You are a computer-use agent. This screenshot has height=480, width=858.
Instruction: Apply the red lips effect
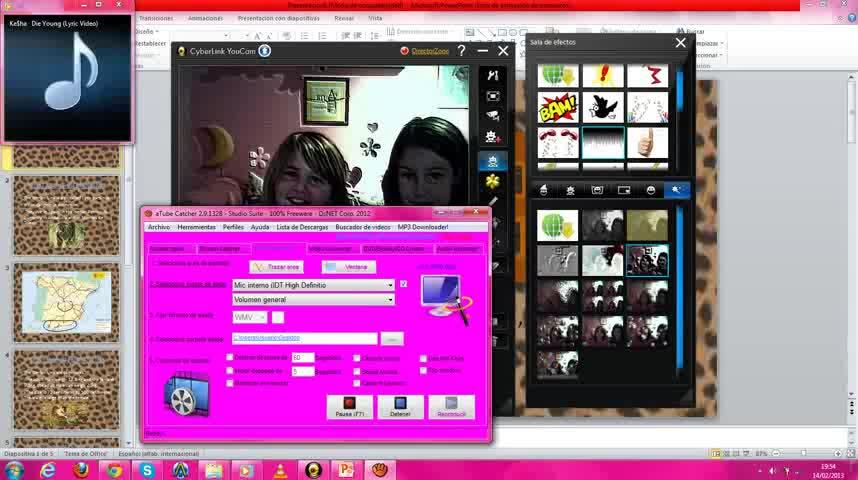tap(558, 142)
